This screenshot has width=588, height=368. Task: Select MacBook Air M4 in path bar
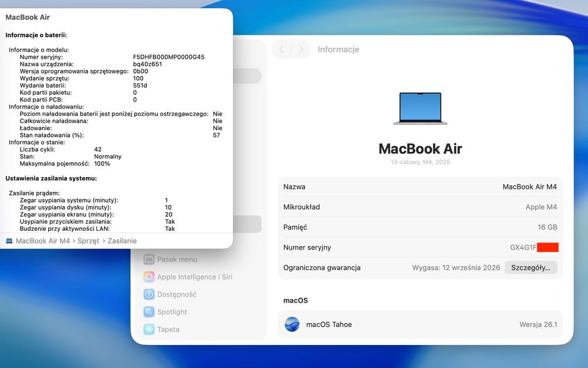[43, 241]
